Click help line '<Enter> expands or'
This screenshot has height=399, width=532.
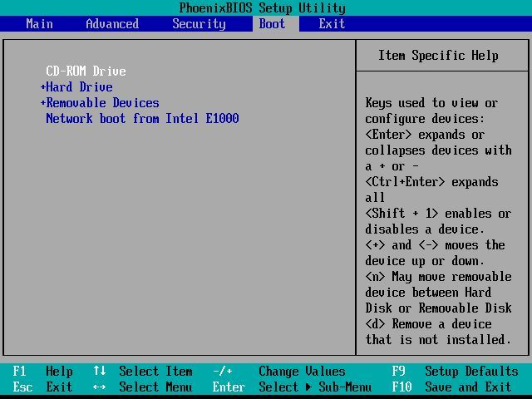pyautogui.click(x=425, y=135)
